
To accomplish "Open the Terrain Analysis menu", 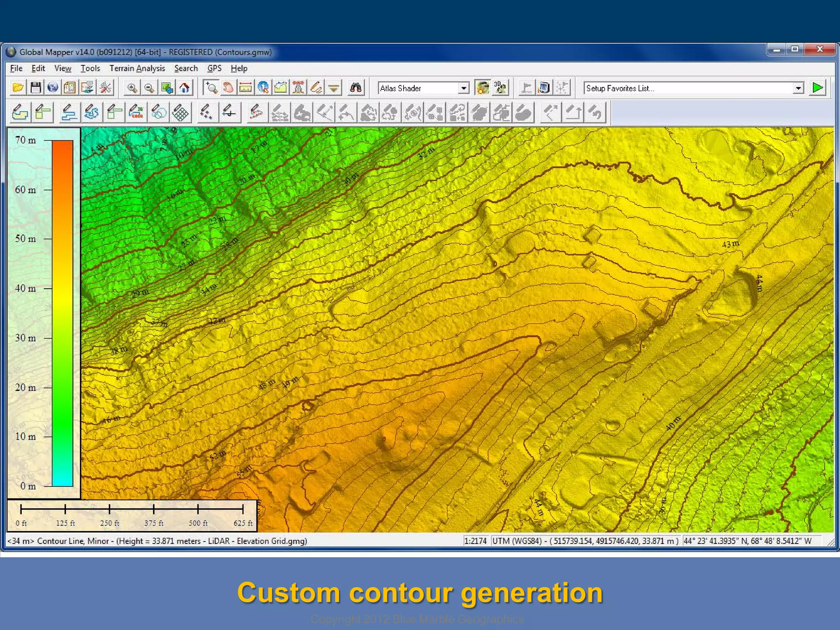I will click(137, 68).
